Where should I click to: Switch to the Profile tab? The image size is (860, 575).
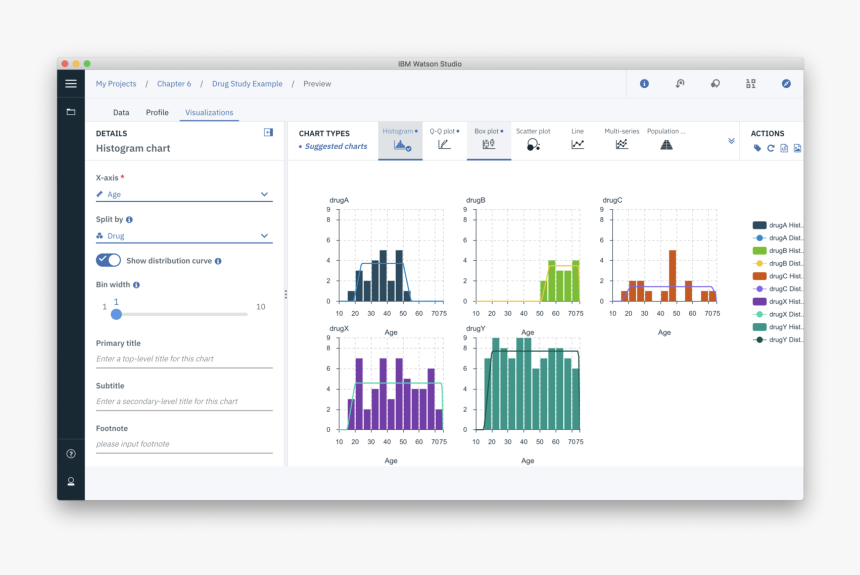(157, 112)
